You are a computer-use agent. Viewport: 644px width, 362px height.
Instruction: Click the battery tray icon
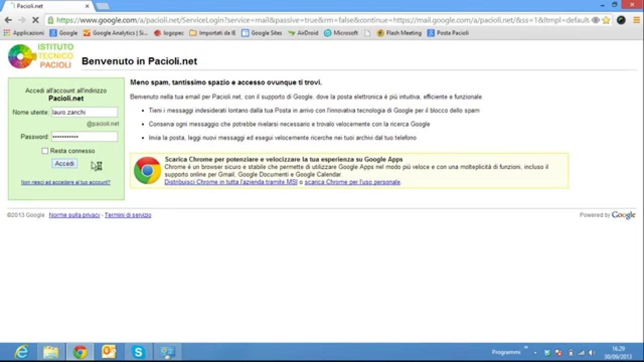click(571, 352)
